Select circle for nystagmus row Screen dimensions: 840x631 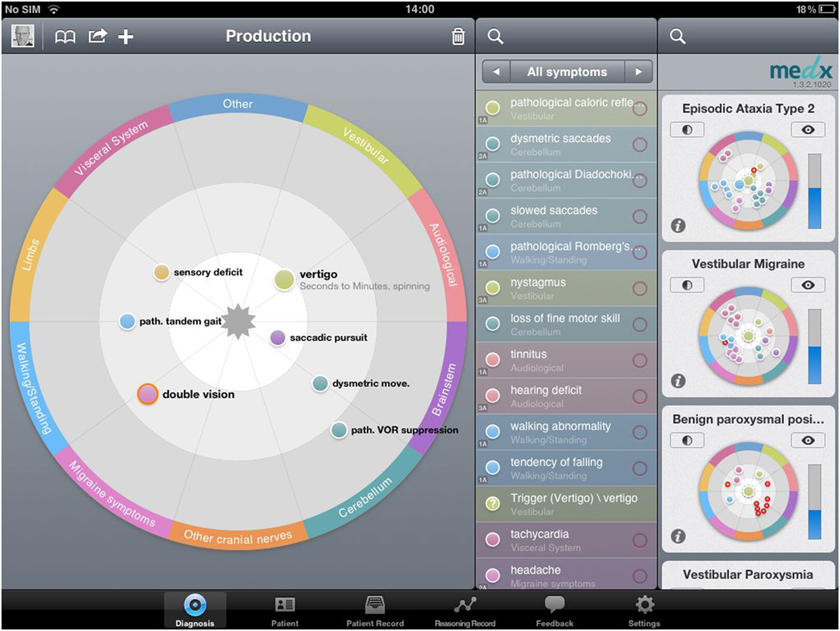640,288
